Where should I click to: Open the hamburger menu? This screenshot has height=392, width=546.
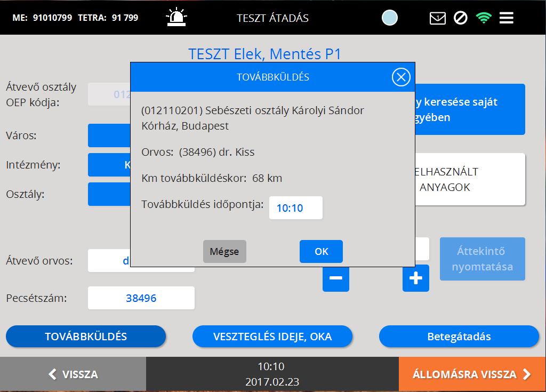[x=507, y=18]
